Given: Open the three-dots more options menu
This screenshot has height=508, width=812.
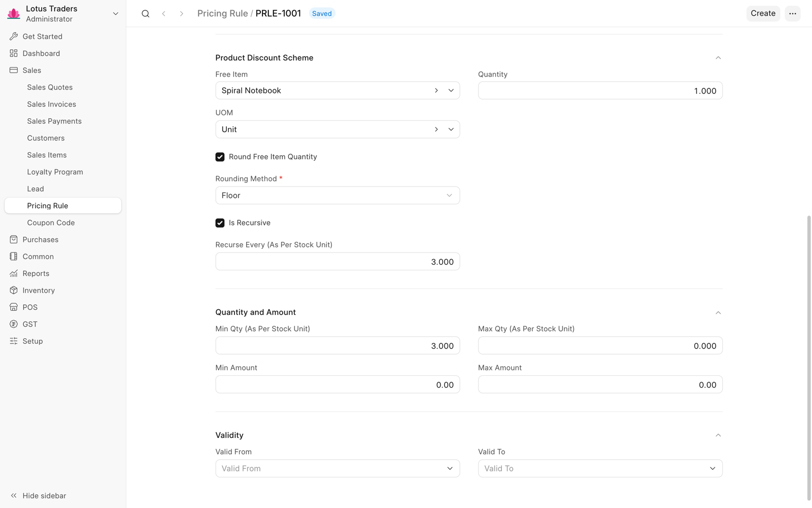Looking at the screenshot, I should [x=792, y=14].
